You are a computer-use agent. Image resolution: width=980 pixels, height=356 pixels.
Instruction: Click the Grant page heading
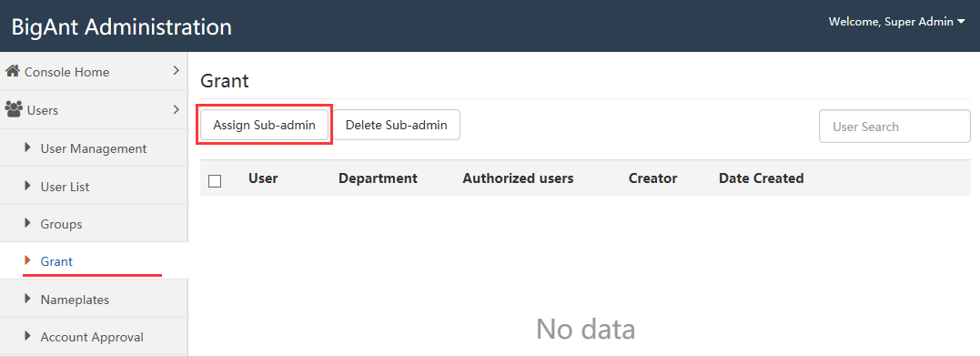[x=225, y=81]
